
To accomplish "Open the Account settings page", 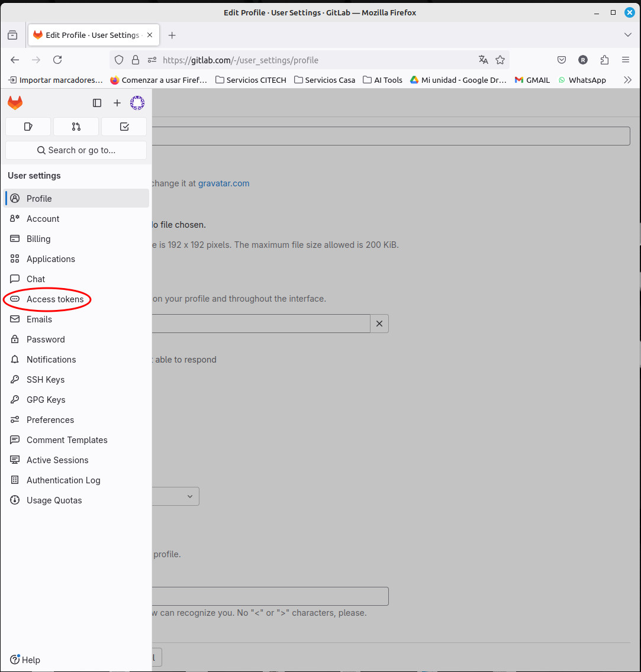I will click(x=43, y=219).
